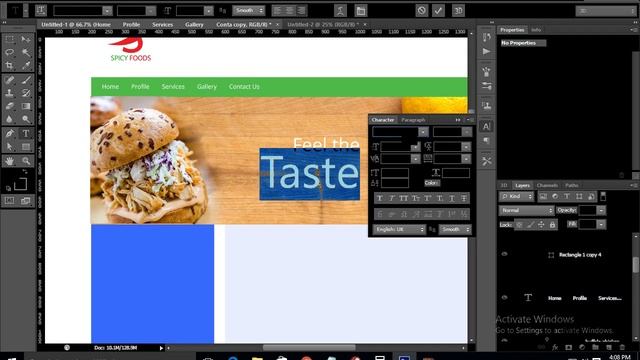This screenshot has height=360, width=640.
Task: Open the 3D panel tab
Action: [x=504, y=185]
